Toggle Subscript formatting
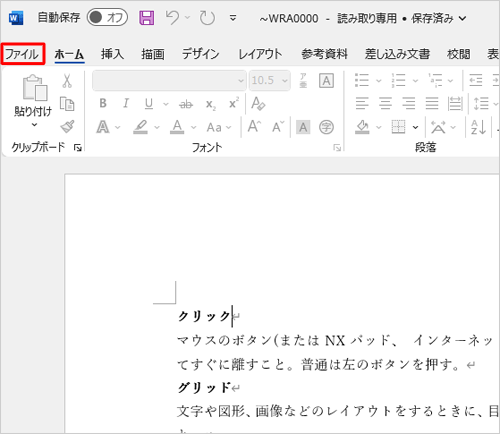The width and height of the screenshot is (500, 434). (x=210, y=104)
